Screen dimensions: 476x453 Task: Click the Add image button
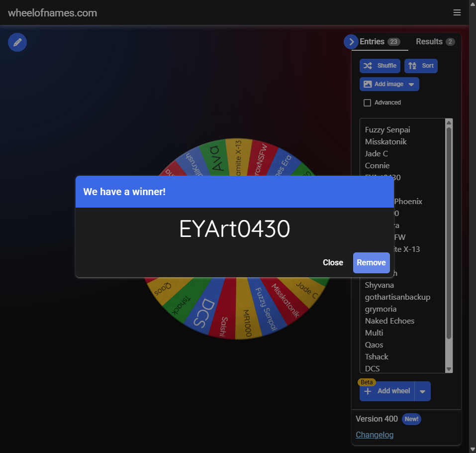click(x=383, y=84)
